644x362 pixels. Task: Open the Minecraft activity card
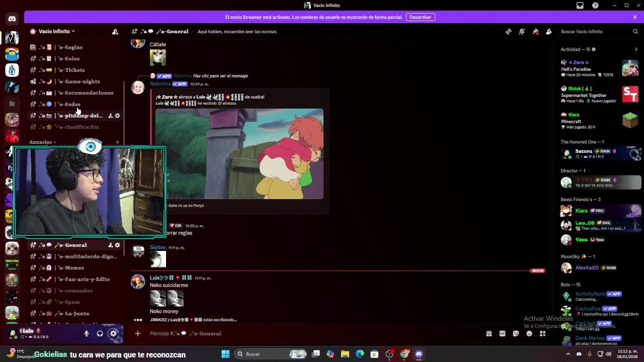(600, 121)
